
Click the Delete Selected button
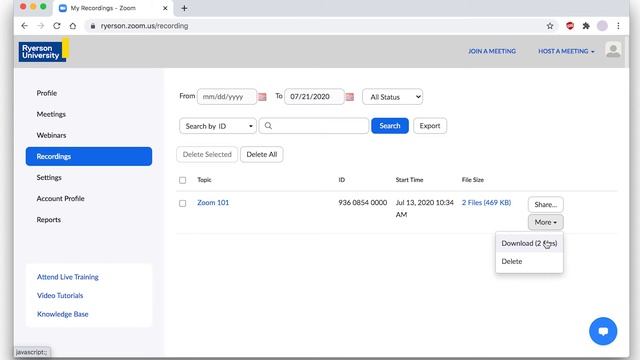(x=207, y=154)
